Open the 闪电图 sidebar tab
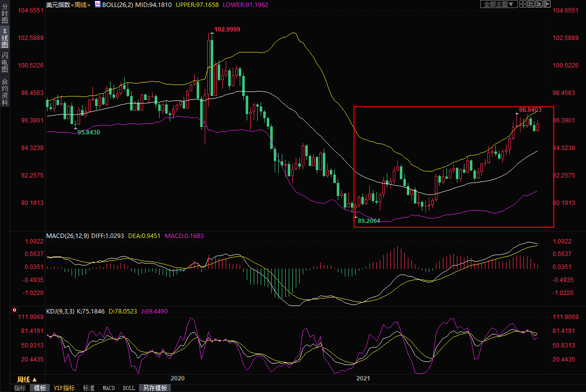The width and height of the screenshot is (586, 392). [5, 62]
